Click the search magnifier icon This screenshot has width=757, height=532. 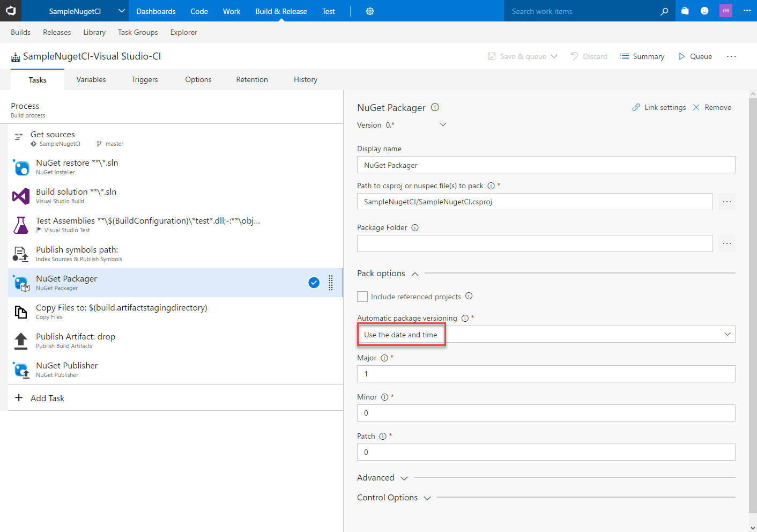click(x=664, y=11)
